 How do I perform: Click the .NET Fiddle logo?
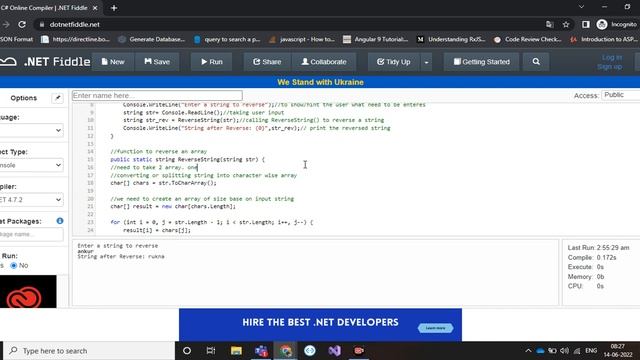click(45, 62)
